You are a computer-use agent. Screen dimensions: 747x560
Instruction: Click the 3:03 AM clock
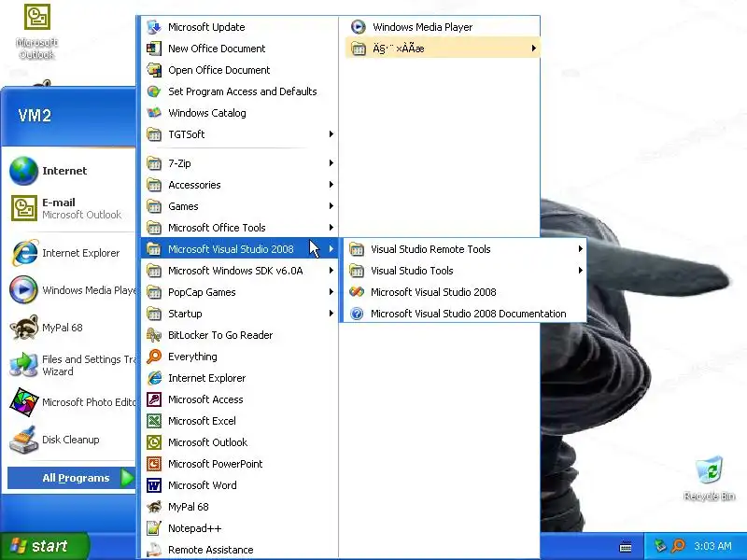point(712,546)
